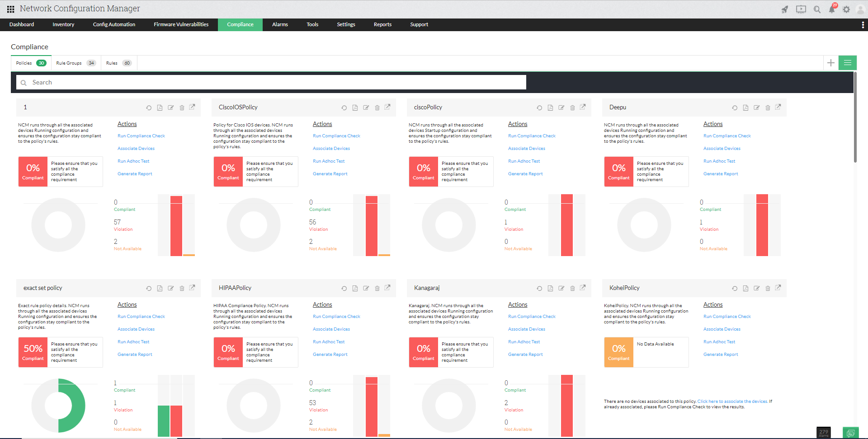Screen dimensions: 868x439
Task: Open the notifications bell showing 29 alerts
Action: point(832,9)
